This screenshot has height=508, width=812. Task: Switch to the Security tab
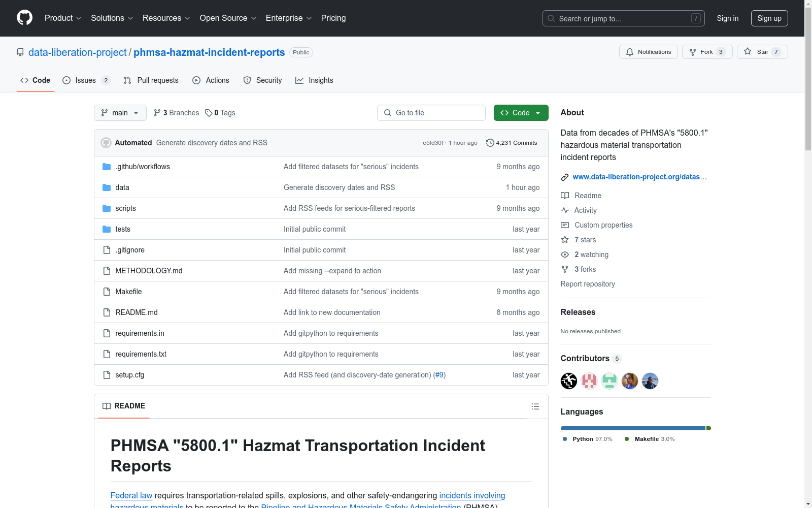(x=262, y=80)
